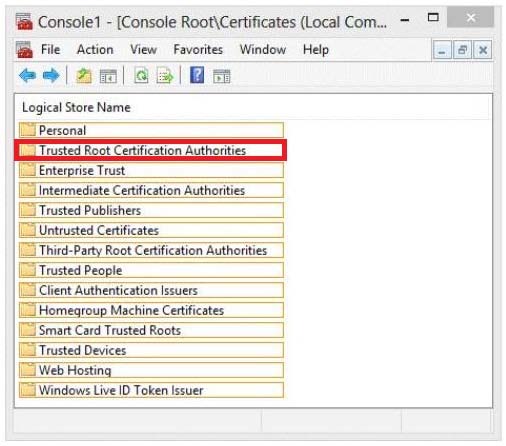Screen dimensions: 506x446
Task: Select the Personal certificate store
Action: tap(151, 130)
